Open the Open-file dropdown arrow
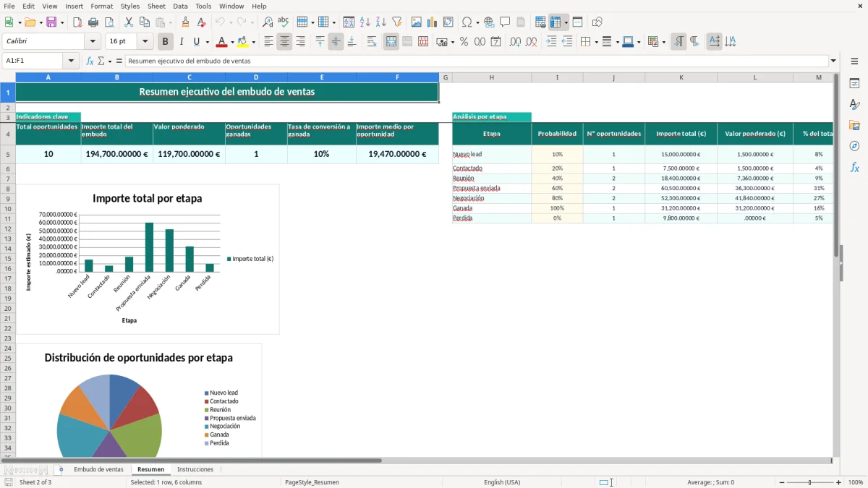 click(x=41, y=22)
